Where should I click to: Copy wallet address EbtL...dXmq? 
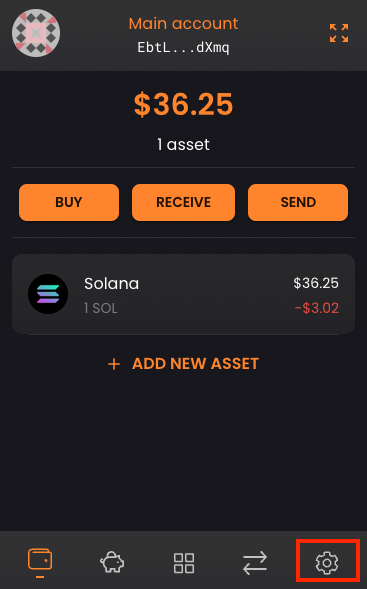click(x=183, y=47)
